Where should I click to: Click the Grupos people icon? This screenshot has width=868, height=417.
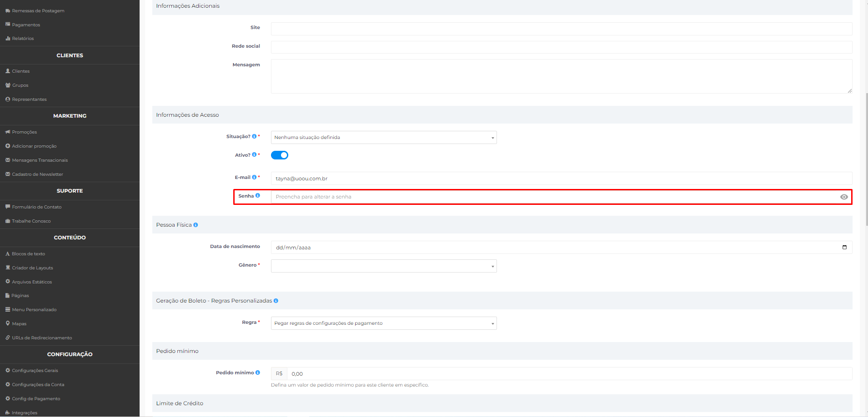tap(8, 85)
